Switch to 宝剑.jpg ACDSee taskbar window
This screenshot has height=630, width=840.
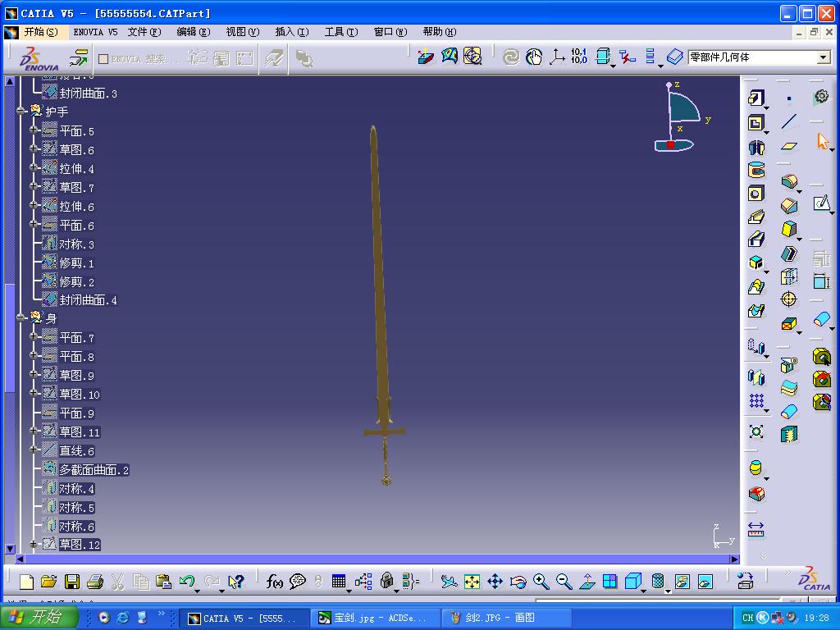pos(376,619)
